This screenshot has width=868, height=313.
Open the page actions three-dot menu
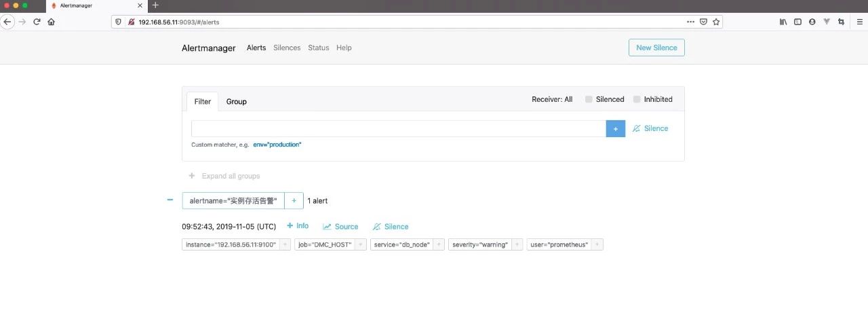click(x=690, y=22)
